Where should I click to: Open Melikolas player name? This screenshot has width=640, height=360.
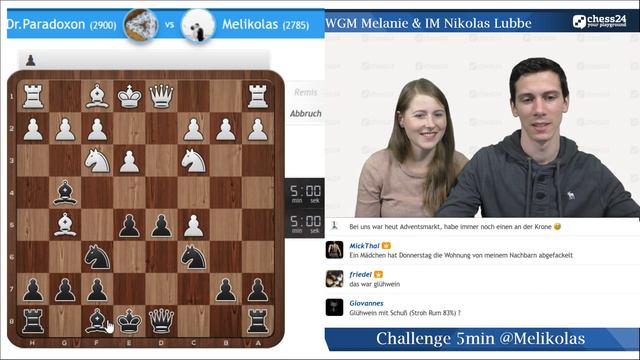(x=250, y=24)
